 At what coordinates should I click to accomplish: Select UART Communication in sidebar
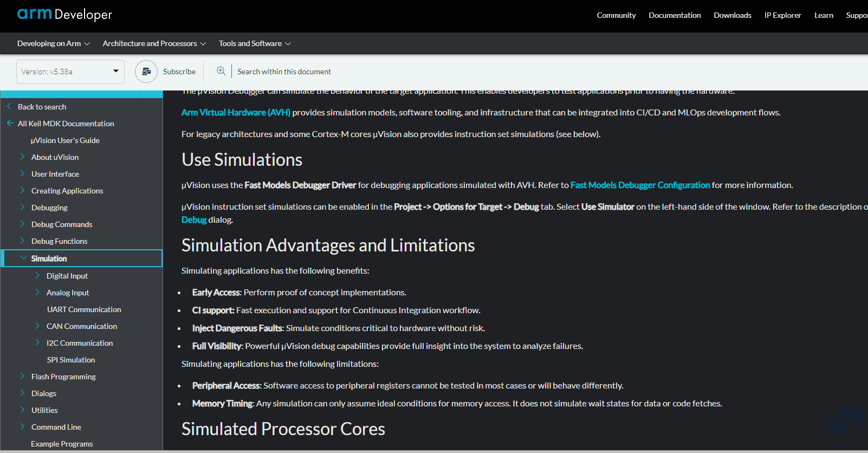pyautogui.click(x=84, y=309)
